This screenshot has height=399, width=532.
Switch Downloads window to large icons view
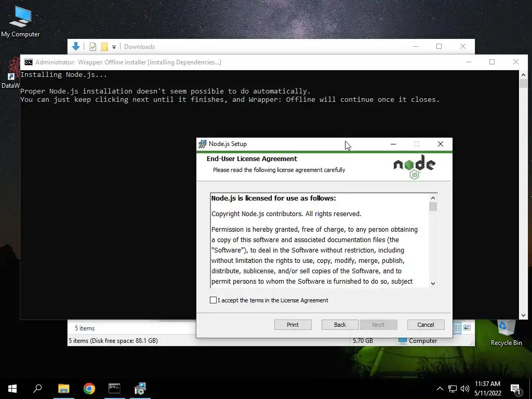point(467,327)
